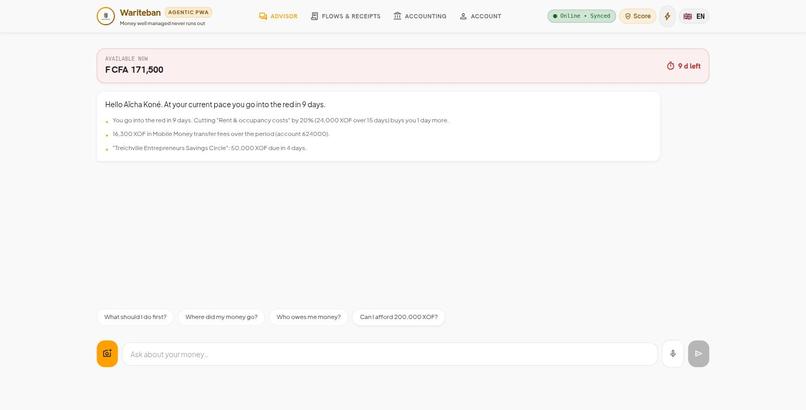Click the AVAILABLE NOW label
The image size is (806, 410).
click(x=126, y=59)
